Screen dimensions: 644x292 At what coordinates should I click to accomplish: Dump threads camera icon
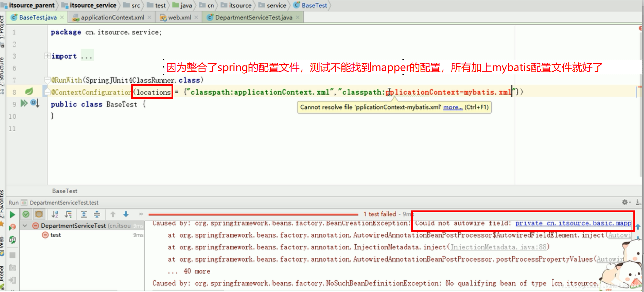(x=12, y=267)
